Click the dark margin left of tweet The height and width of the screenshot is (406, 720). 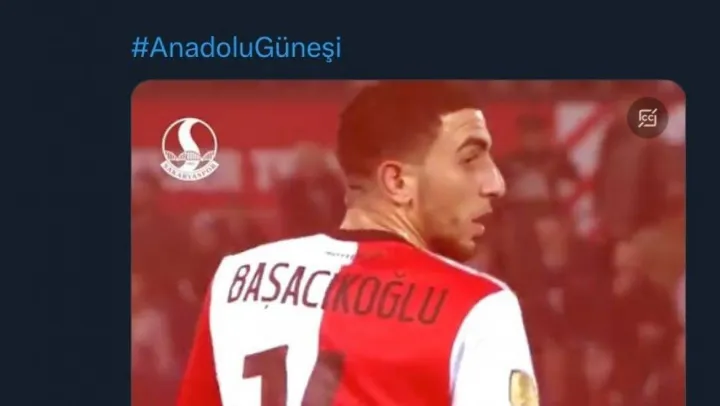pyautogui.click(x=64, y=230)
